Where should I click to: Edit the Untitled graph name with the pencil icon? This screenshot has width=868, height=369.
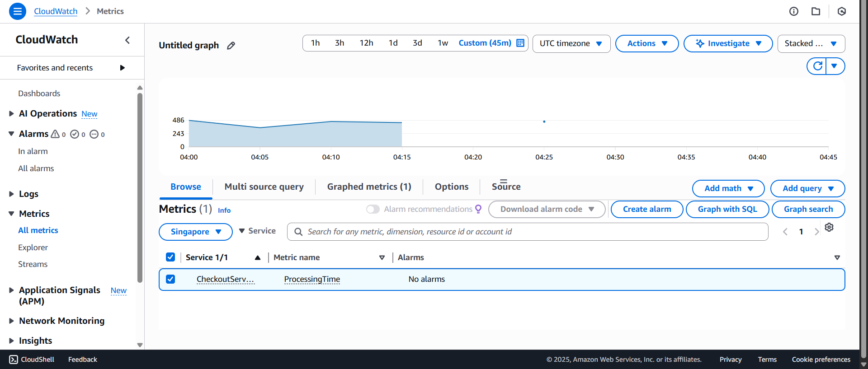point(231,46)
